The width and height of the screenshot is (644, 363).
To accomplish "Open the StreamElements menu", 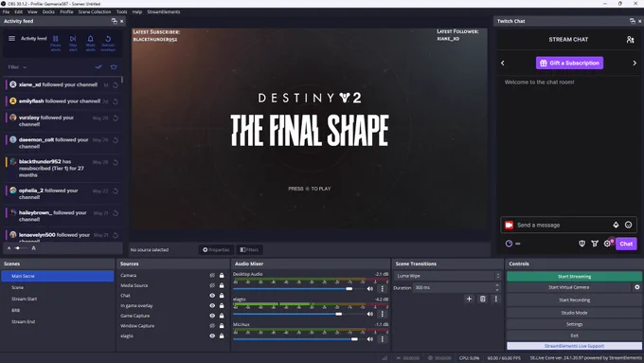I will click(164, 12).
